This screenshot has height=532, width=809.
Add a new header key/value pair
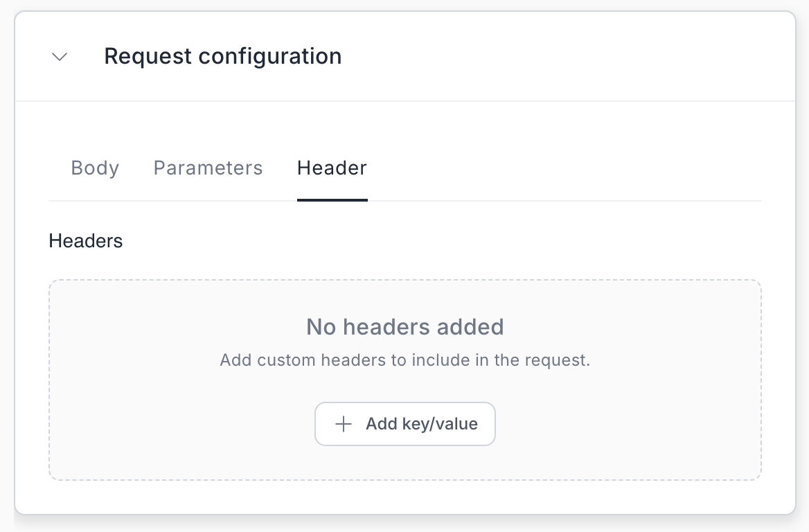(x=404, y=424)
